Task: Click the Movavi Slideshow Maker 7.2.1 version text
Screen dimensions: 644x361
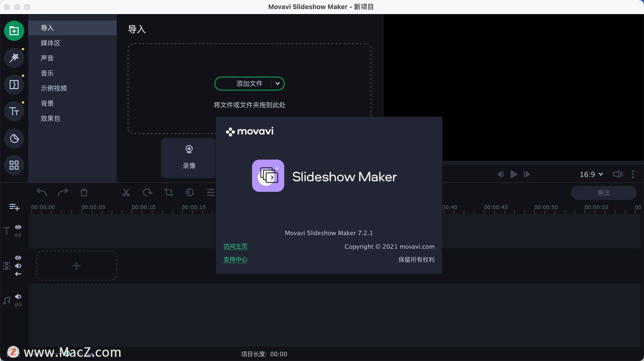Action: click(x=329, y=233)
